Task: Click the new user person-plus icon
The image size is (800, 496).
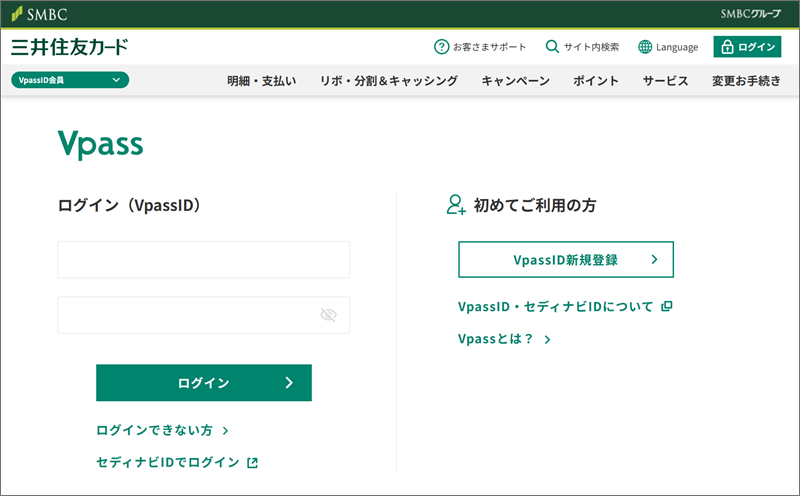Action: [x=456, y=205]
